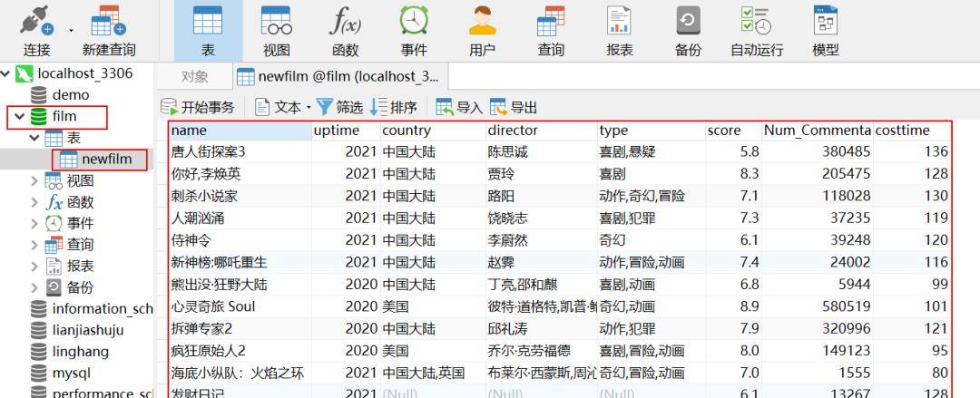Collapse the 表 tables node under film
This screenshot has height=398, width=980.
click(x=34, y=138)
